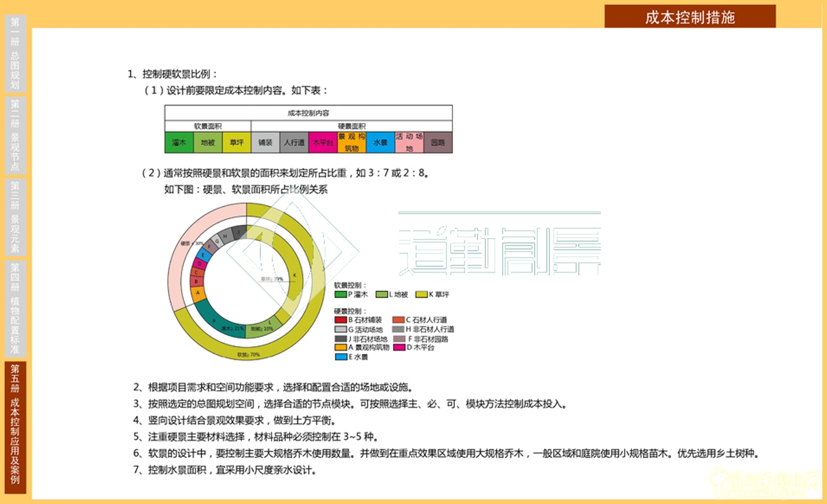Select the K 草坪 legend swatch
Screen dimensions: 827x504
[x=421, y=295]
